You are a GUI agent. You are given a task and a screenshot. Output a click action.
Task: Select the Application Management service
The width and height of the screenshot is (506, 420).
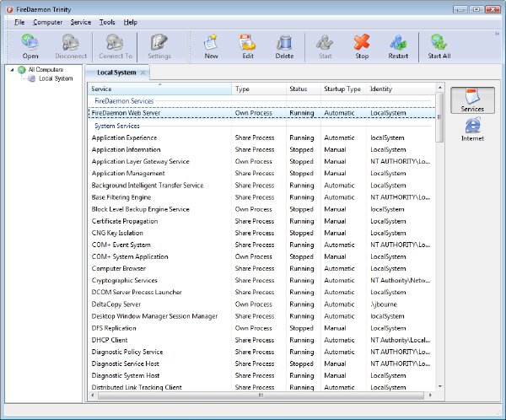click(x=261, y=174)
